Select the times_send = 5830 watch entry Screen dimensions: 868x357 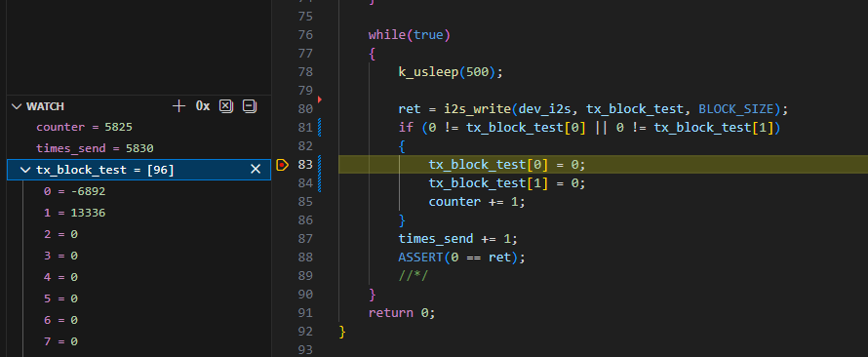click(138, 148)
